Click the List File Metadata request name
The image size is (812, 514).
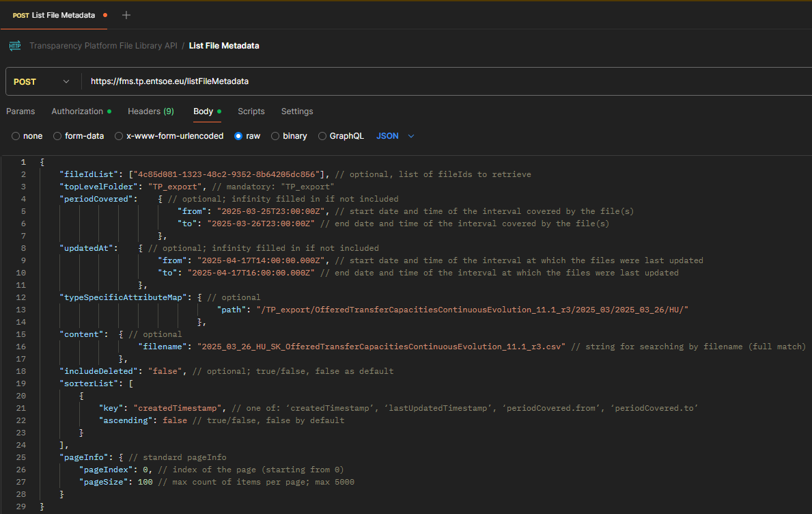click(x=223, y=46)
